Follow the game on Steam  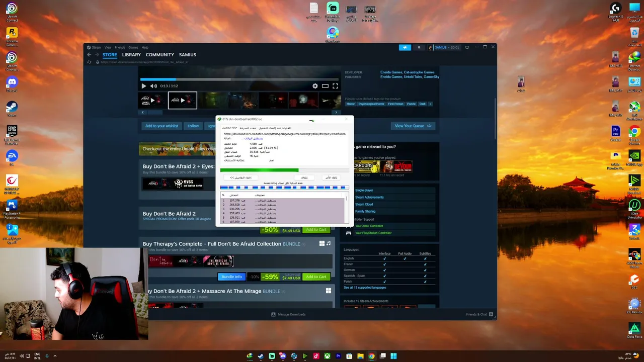(193, 126)
